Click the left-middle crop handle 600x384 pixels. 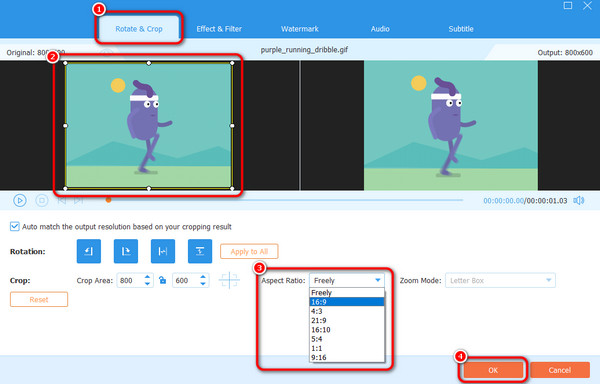(x=65, y=125)
